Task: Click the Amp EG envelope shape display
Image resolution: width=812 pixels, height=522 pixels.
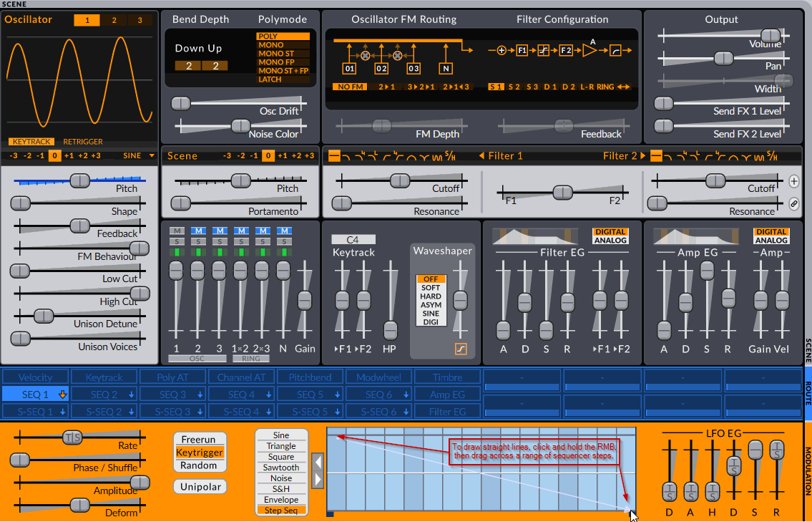Action: coord(697,236)
